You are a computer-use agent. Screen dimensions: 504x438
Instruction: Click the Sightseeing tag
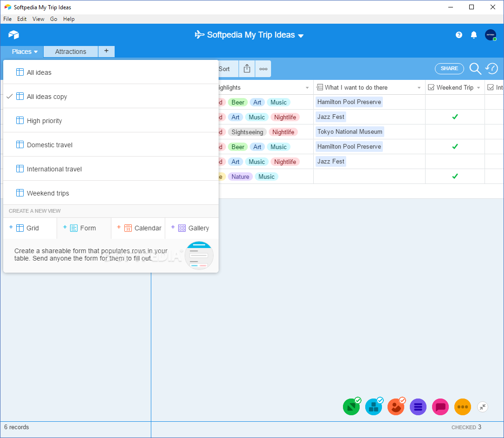pos(247,132)
